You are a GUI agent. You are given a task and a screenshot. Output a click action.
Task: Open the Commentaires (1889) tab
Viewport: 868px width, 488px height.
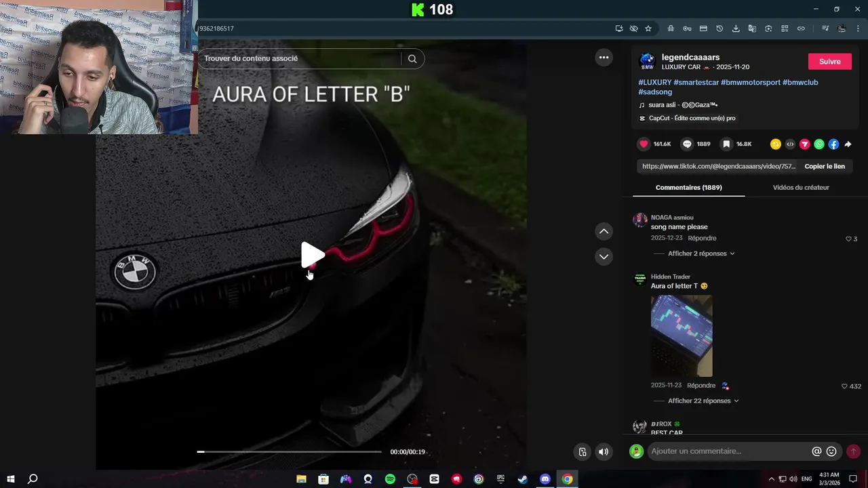point(688,187)
